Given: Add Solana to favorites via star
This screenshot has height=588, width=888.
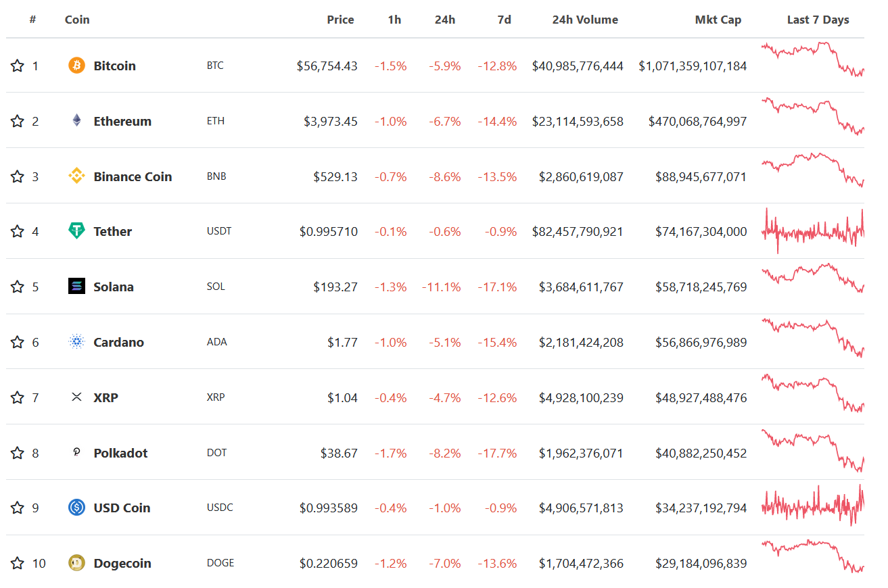Looking at the screenshot, I should click(x=18, y=287).
